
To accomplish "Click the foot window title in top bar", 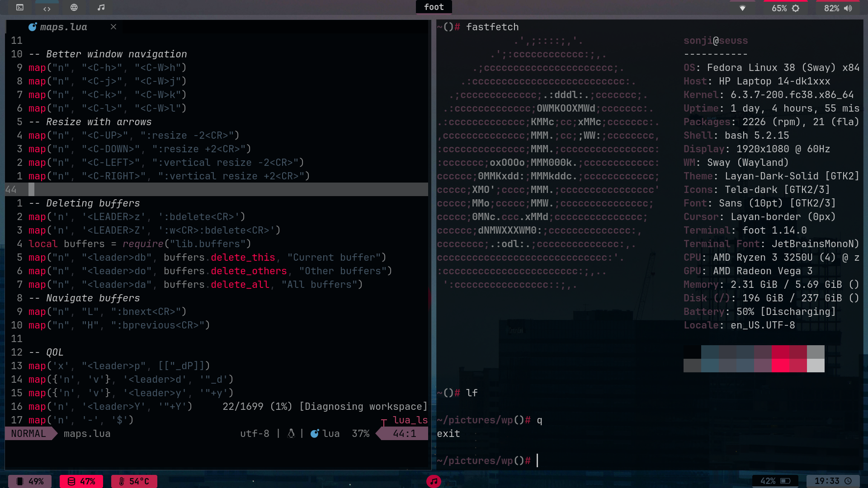I will 434,7.
